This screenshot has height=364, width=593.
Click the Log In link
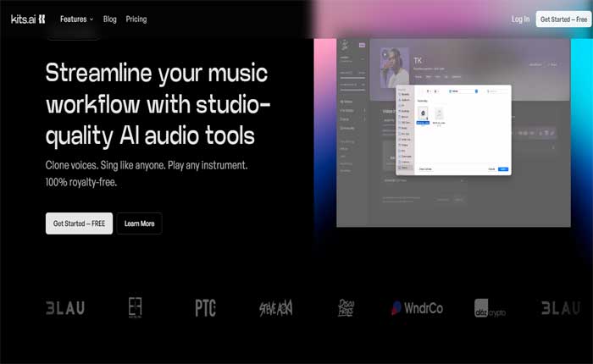coord(520,19)
